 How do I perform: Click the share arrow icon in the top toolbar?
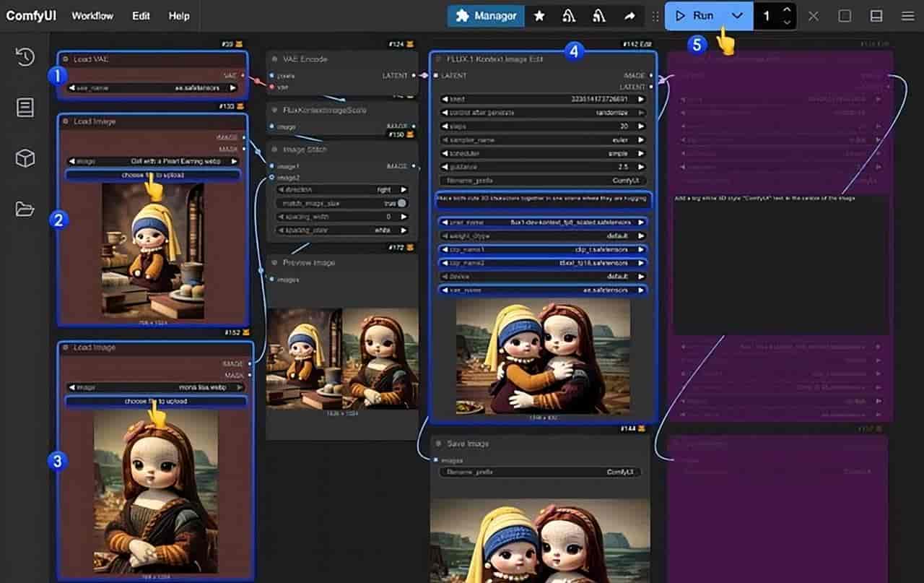629,16
